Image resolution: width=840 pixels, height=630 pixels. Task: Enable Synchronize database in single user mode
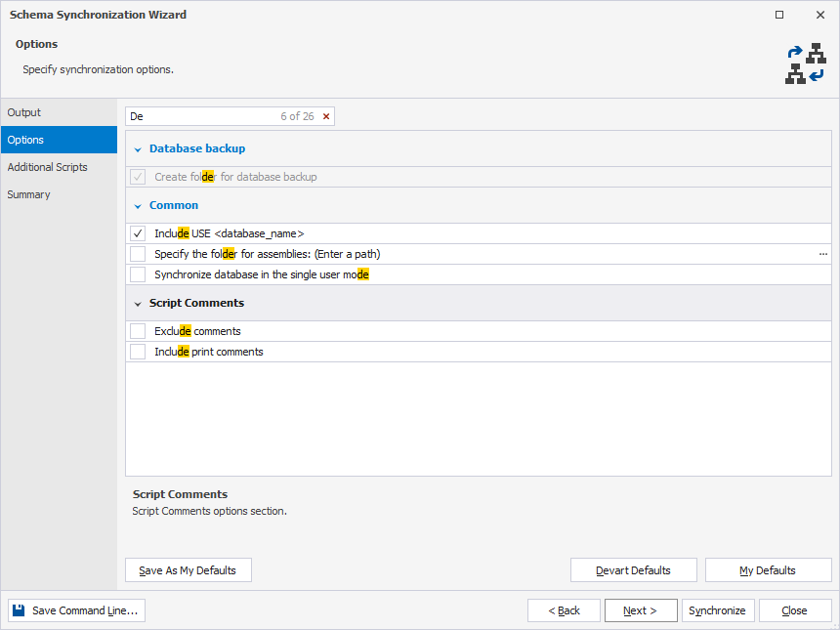(x=137, y=274)
